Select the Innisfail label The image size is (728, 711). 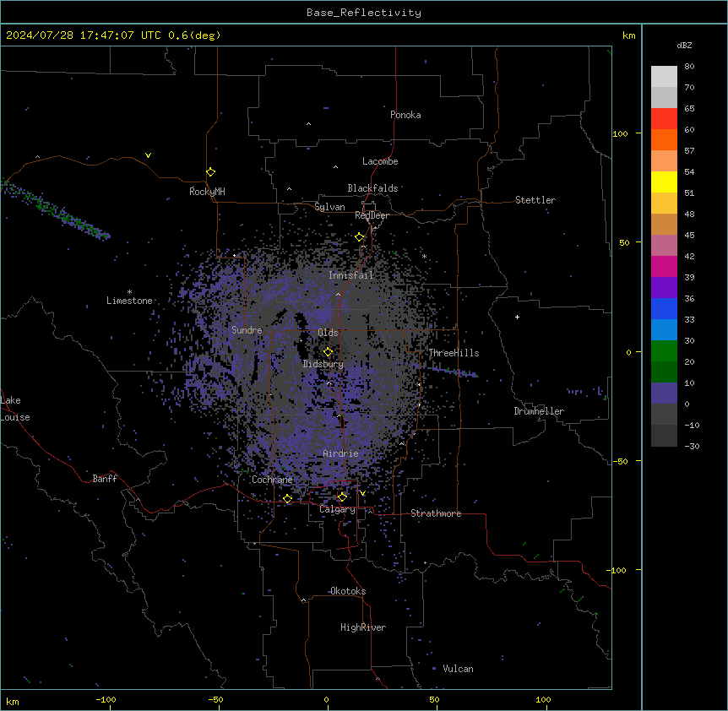click(351, 275)
